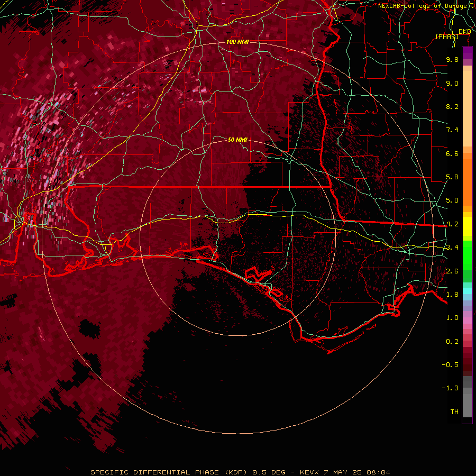This screenshot has height=476, width=476.
Task: Click the '100 NMI' range ring label
Action: (x=237, y=42)
